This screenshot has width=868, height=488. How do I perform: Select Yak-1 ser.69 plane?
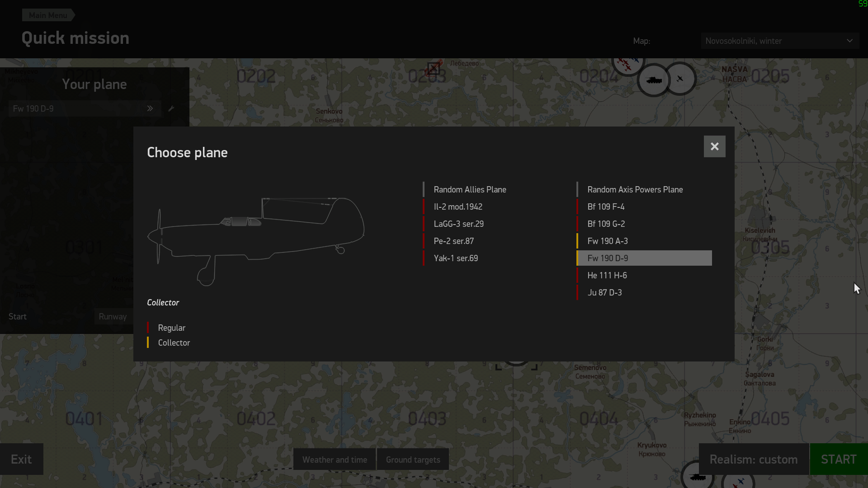(x=456, y=258)
